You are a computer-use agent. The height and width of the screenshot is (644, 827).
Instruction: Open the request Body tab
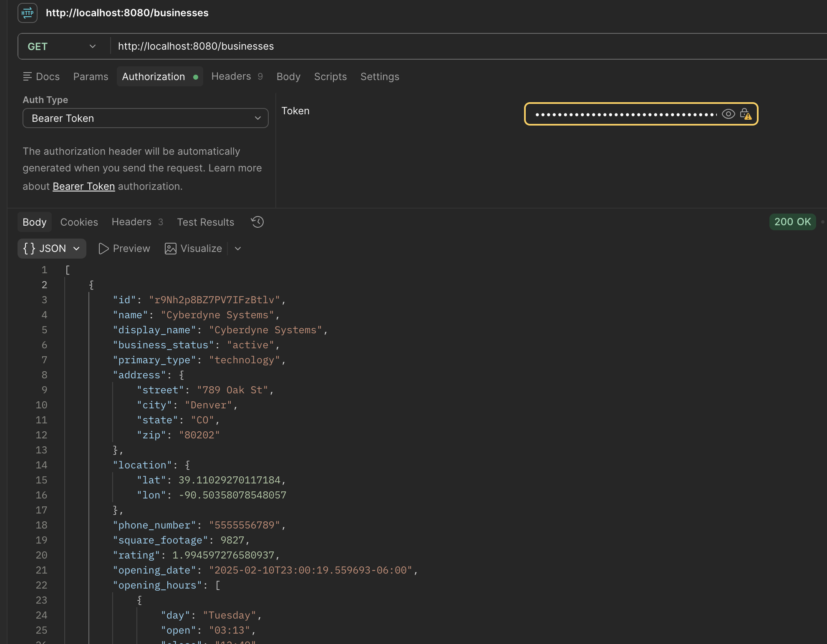288,77
